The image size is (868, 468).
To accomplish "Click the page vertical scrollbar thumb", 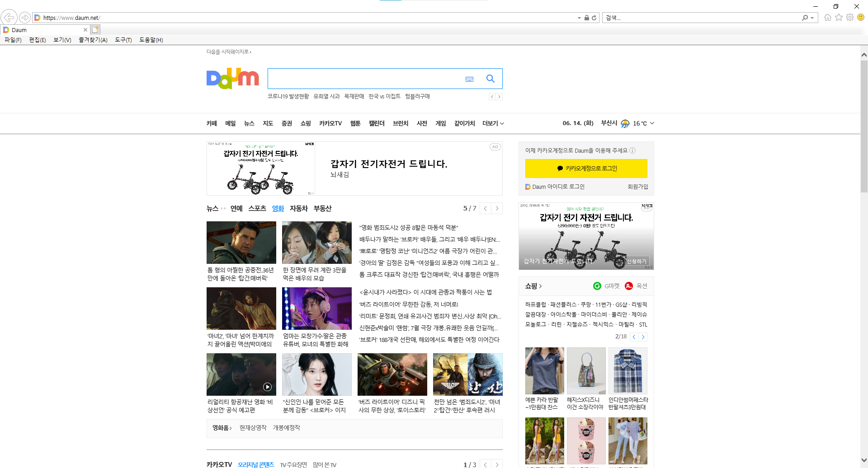I will click(864, 126).
